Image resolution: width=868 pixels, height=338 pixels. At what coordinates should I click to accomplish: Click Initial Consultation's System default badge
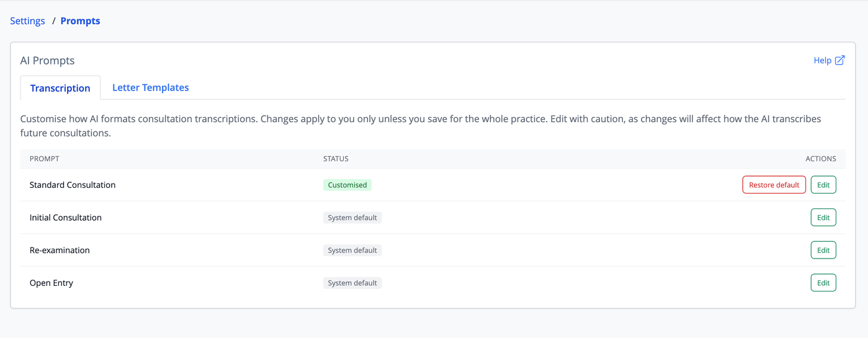point(352,218)
